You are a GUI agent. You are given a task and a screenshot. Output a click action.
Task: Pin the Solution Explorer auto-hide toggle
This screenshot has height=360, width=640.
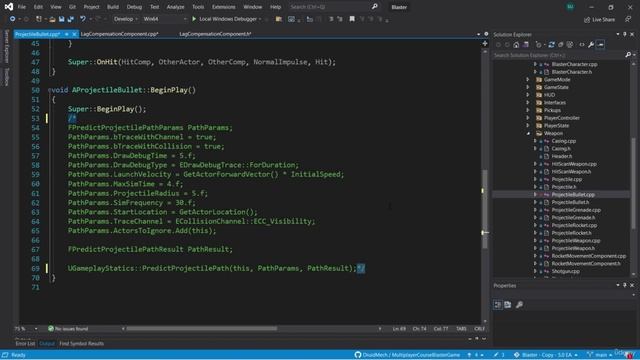point(624,34)
